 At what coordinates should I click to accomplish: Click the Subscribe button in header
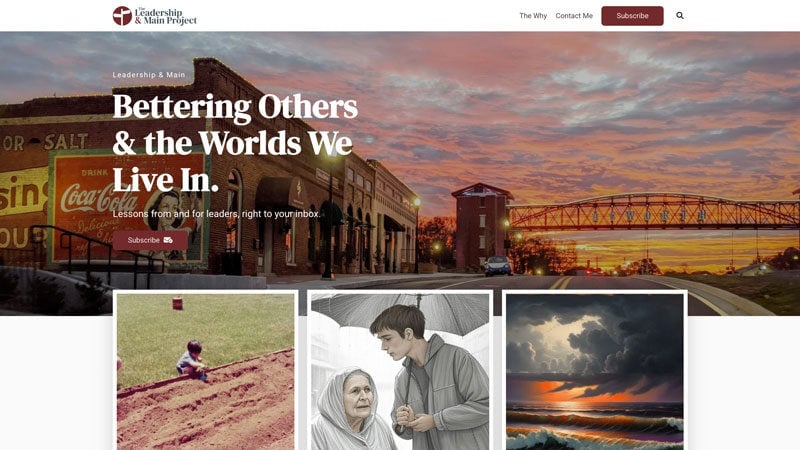pyautogui.click(x=632, y=16)
